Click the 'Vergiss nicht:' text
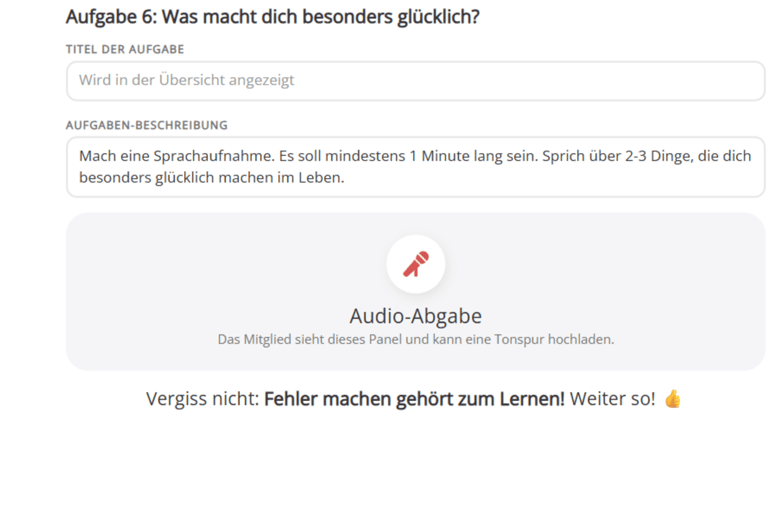The width and height of the screenshot is (768, 512). coord(202,399)
